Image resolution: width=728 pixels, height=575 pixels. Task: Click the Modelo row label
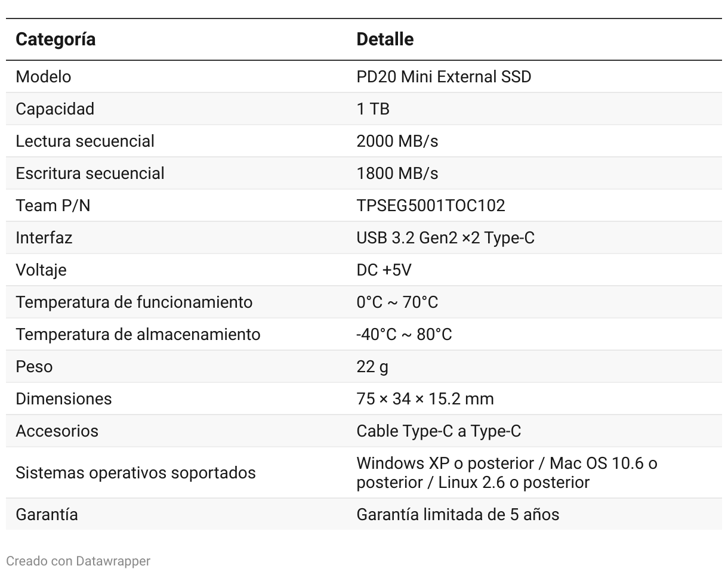click(43, 77)
